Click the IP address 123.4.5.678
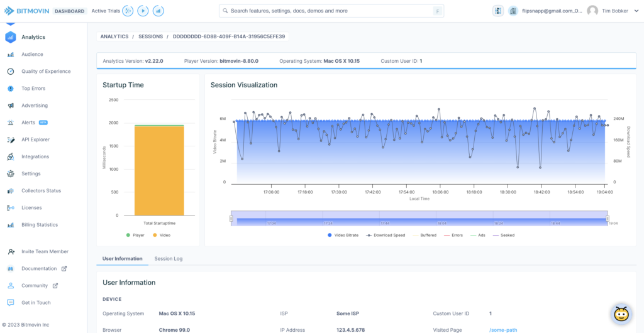Screen dimensions: 644x333 [x=350, y=330]
